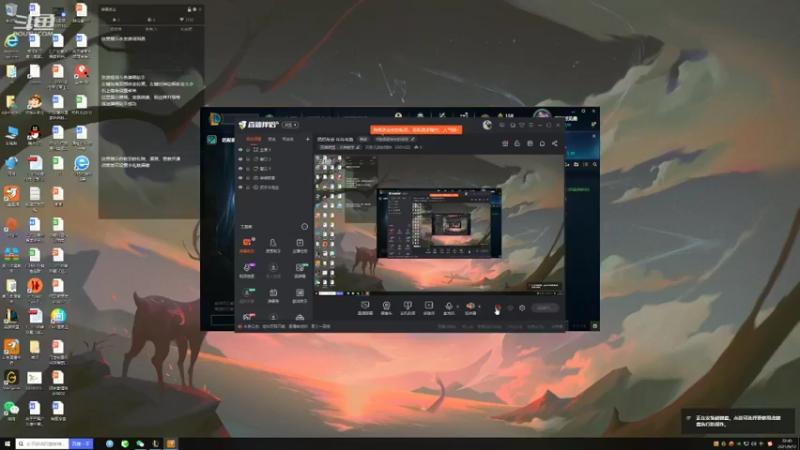Click the user avatar in the streaming app title bar
This screenshot has width=800, height=450.
(x=487, y=125)
